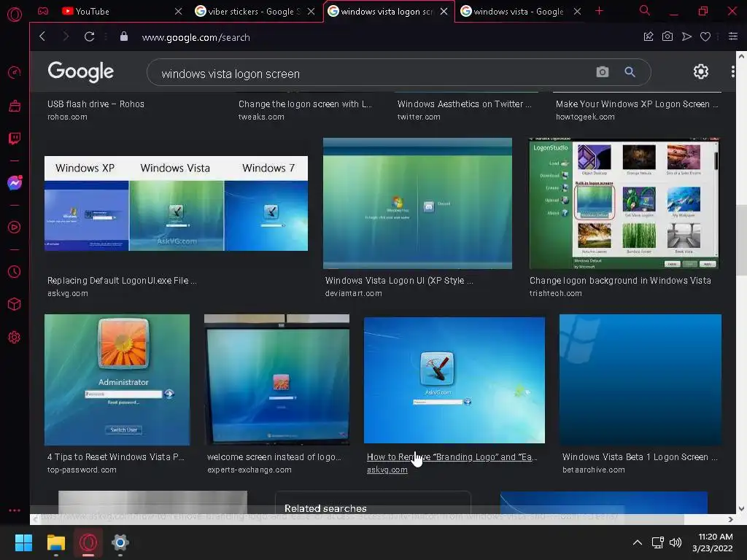
Task: Open sidebar Settings gear icon
Action: tap(15, 338)
